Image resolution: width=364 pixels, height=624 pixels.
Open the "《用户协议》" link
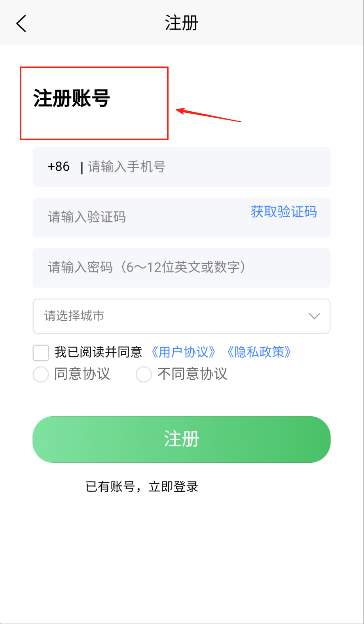tap(184, 352)
